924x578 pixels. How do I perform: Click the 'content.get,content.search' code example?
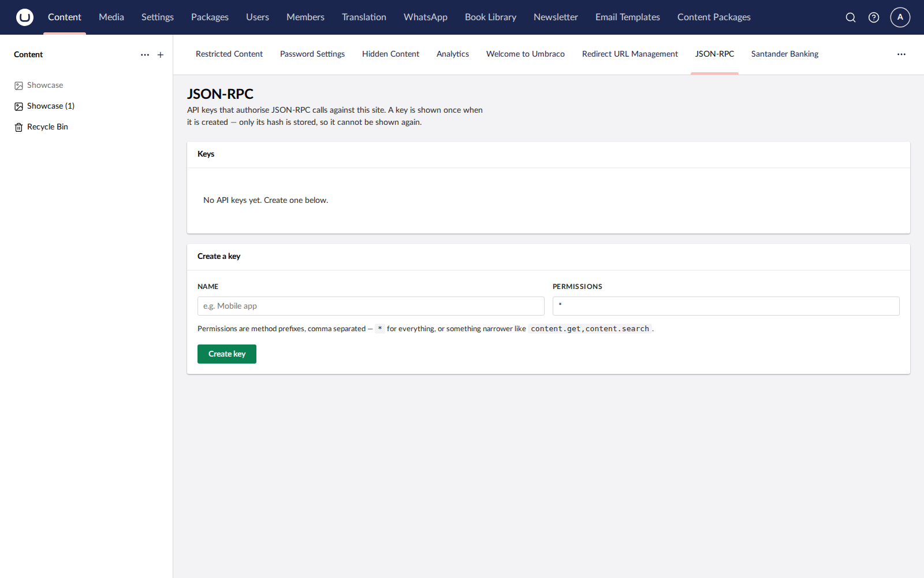[x=590, y=329]
